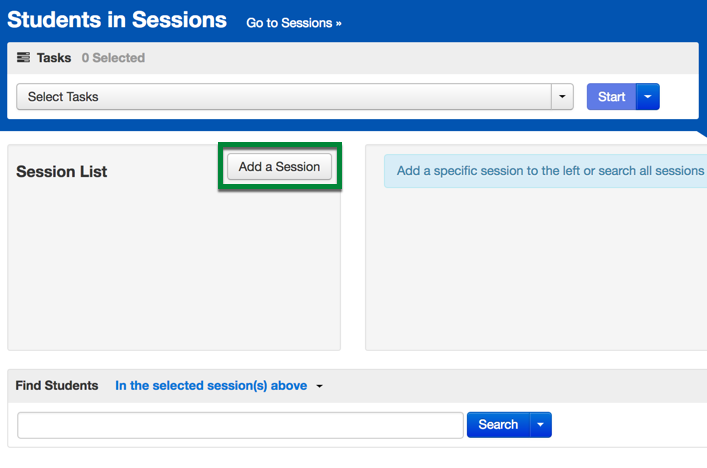Click the Find Students search field
The height and width of the screenshot is (468, 707).
[x=240, y=425]
